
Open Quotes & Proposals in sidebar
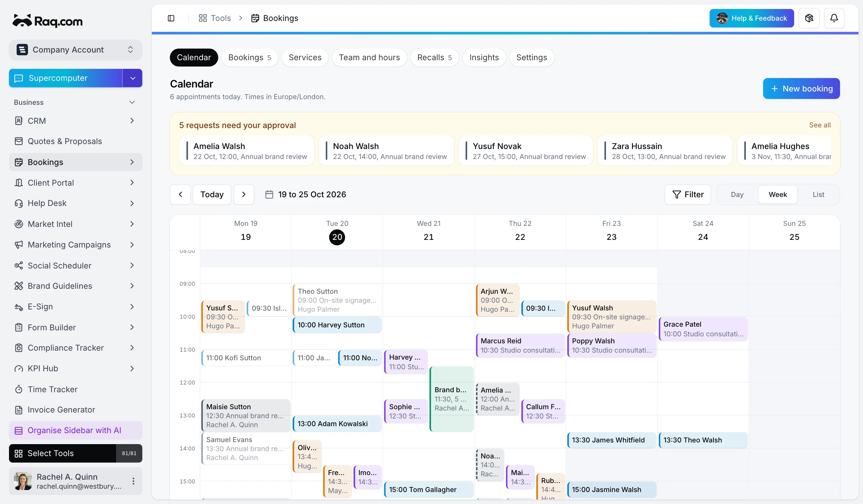[75, 141]
